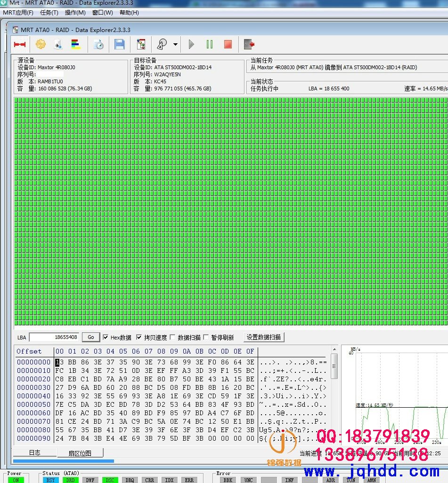This screenshot has width=448, height=483.
Task: Click the ERR status indicator
Action: coord(189,480)
